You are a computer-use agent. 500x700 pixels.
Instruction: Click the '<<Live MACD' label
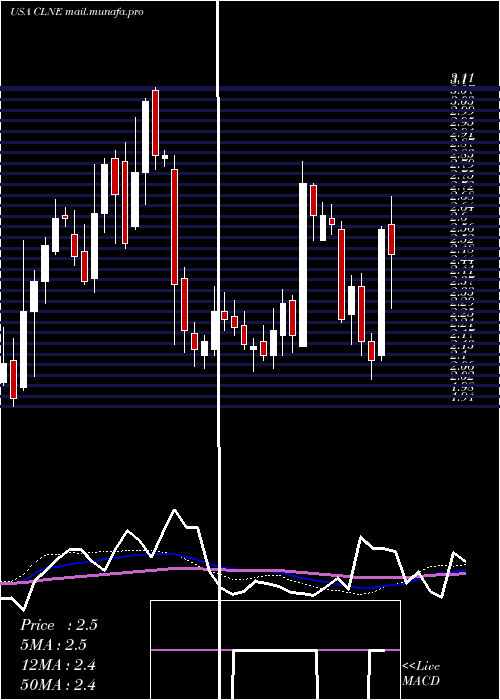[x=421, y=673]
